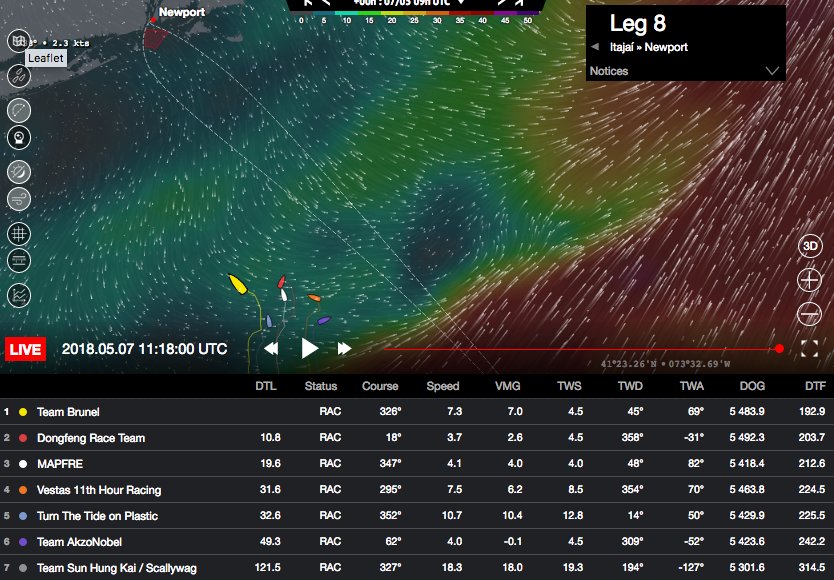Click the yellow Team Brunel boat marker
Image resolution: width=834 pixels, height=580 pixels.
tap(238, 284)
